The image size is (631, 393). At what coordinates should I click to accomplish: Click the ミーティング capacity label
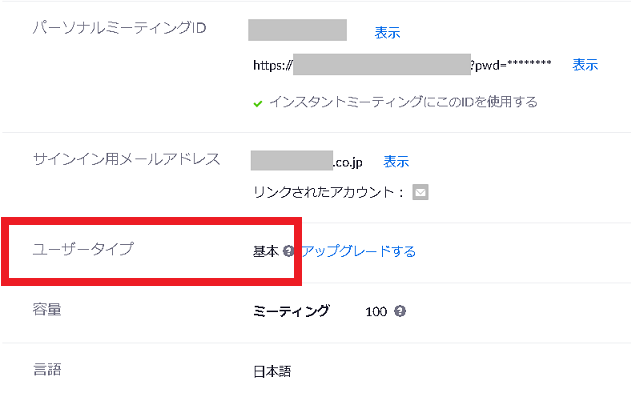coord(291,311)
